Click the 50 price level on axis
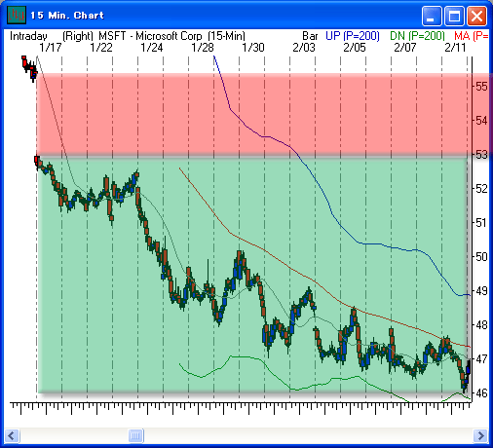Image resolution: width=493 pixels, height=448 pixels. click(x=481, y=257)
